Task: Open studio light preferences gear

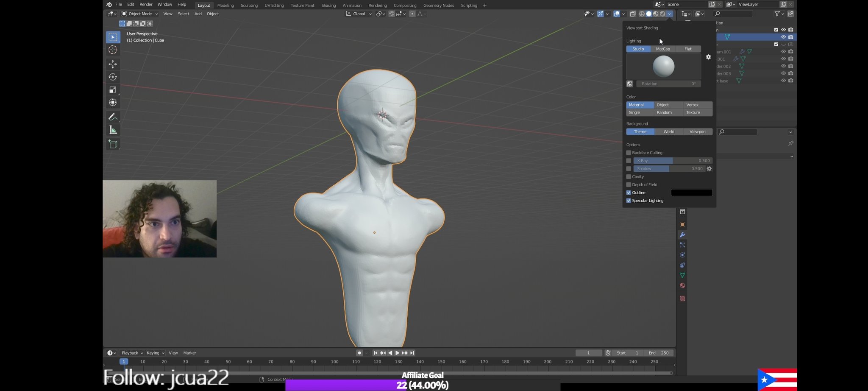Action: coord(708,57)
